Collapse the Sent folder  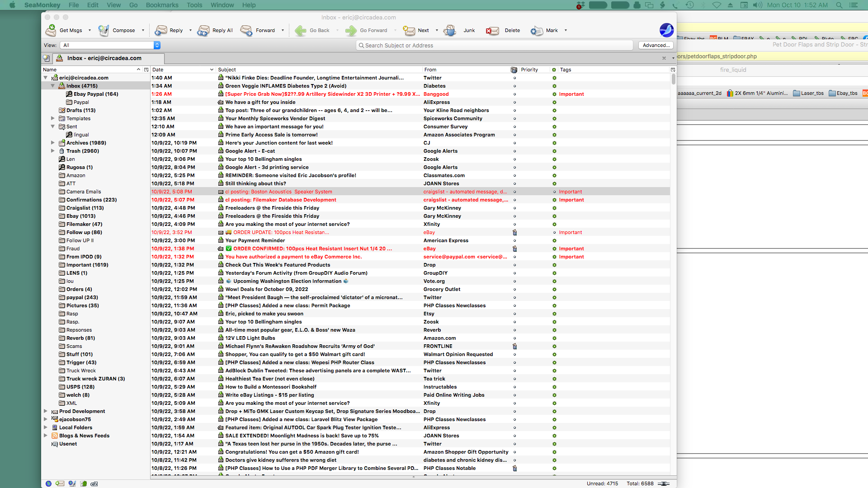coord(53,127)
